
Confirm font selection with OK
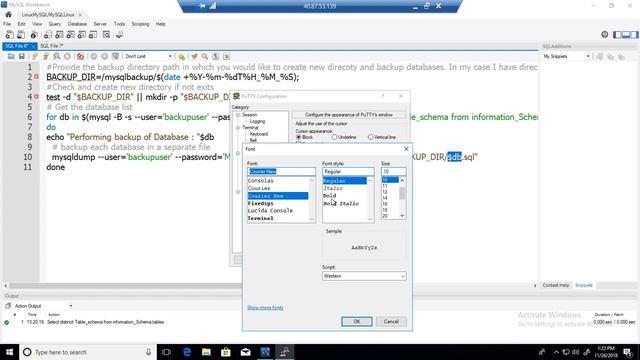[357, 322]
